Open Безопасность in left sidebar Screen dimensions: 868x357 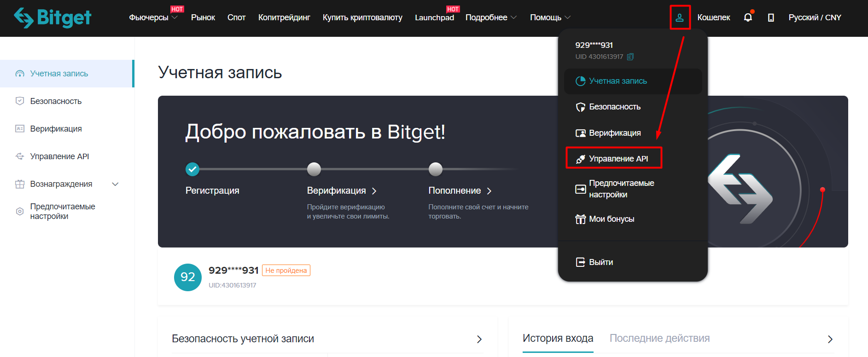coord(67,101)
